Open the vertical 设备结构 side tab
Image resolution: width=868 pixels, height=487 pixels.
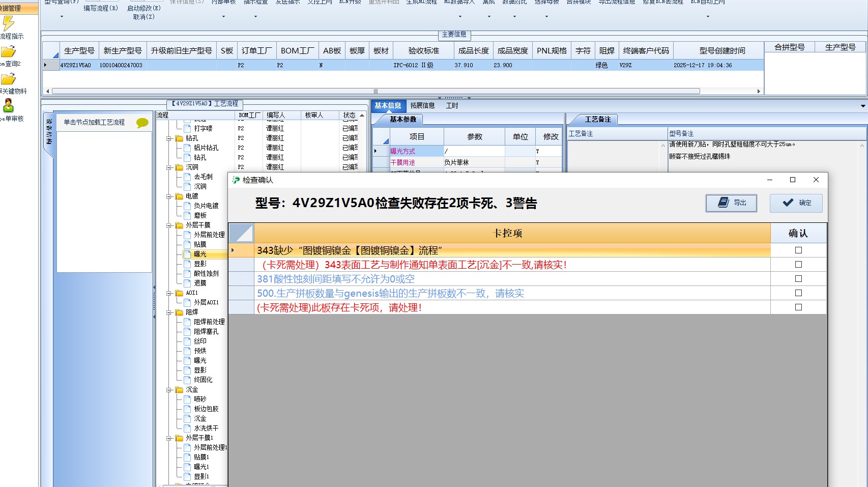49,132
